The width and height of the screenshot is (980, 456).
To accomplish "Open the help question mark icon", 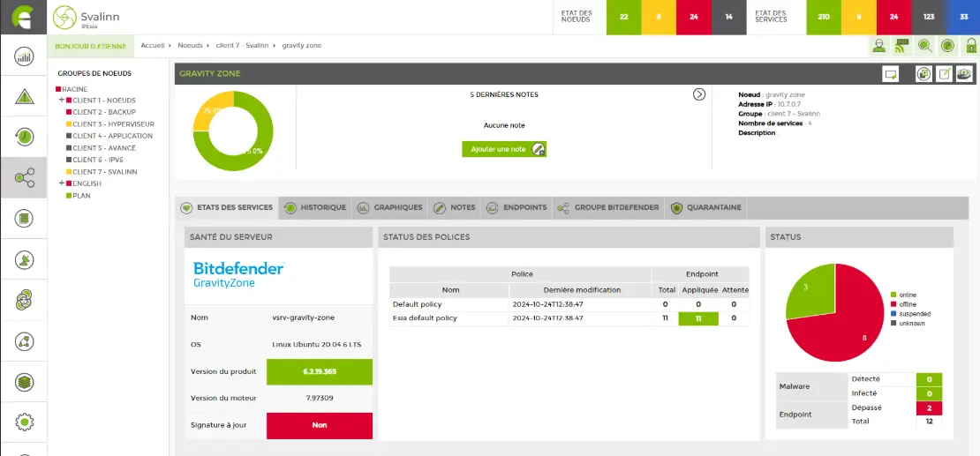I will tap(948, 45).
